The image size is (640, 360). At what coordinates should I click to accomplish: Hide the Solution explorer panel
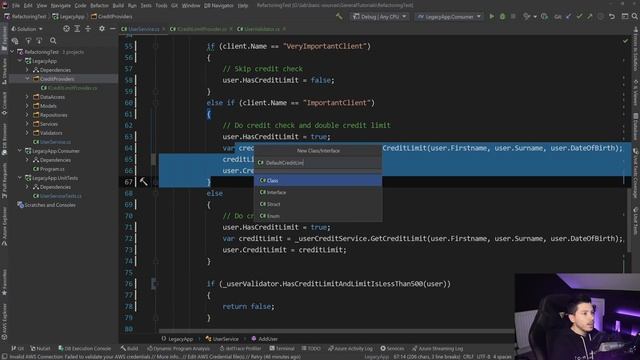pos(113,29)
